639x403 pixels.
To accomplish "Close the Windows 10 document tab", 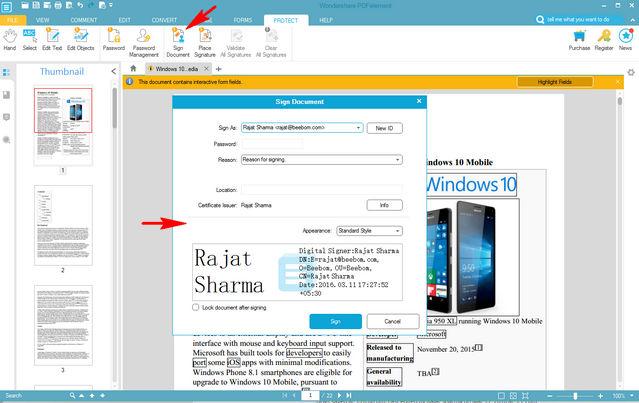I will pos(207,68).
